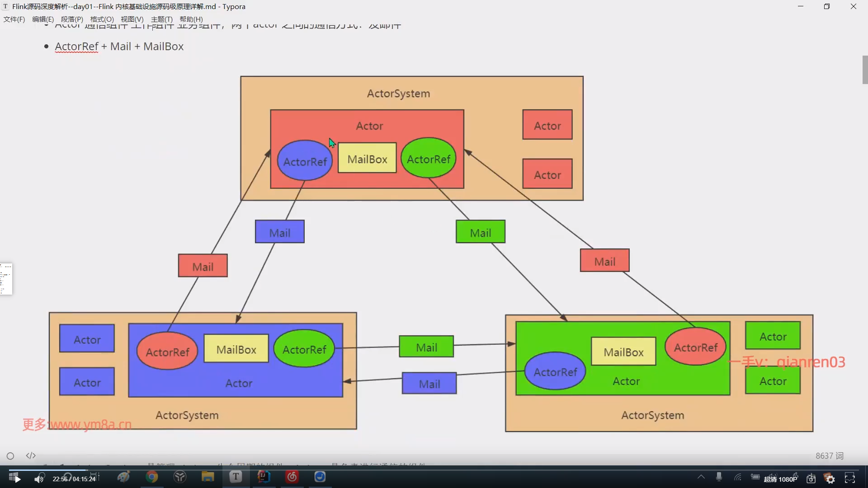Mute the video volume speaker icon
The width and height of the screenshot is (868, 488).
39,479
